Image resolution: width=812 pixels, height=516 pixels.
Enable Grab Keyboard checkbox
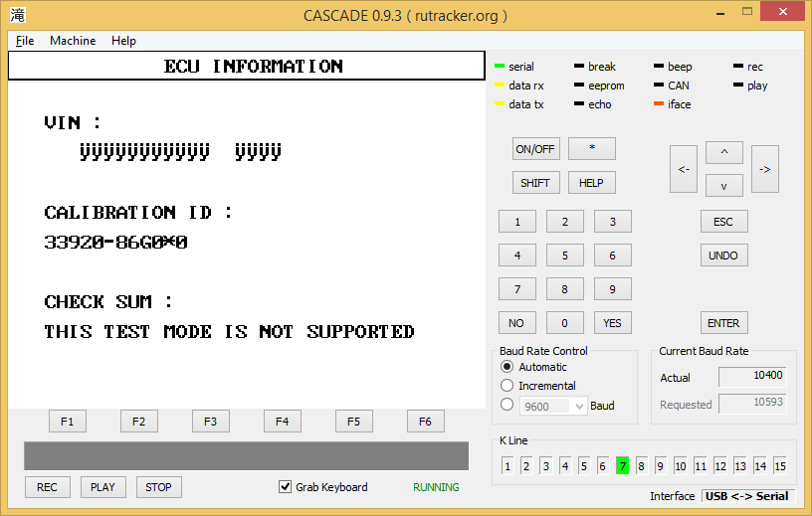pyautogui.click(x=286, y=487)
